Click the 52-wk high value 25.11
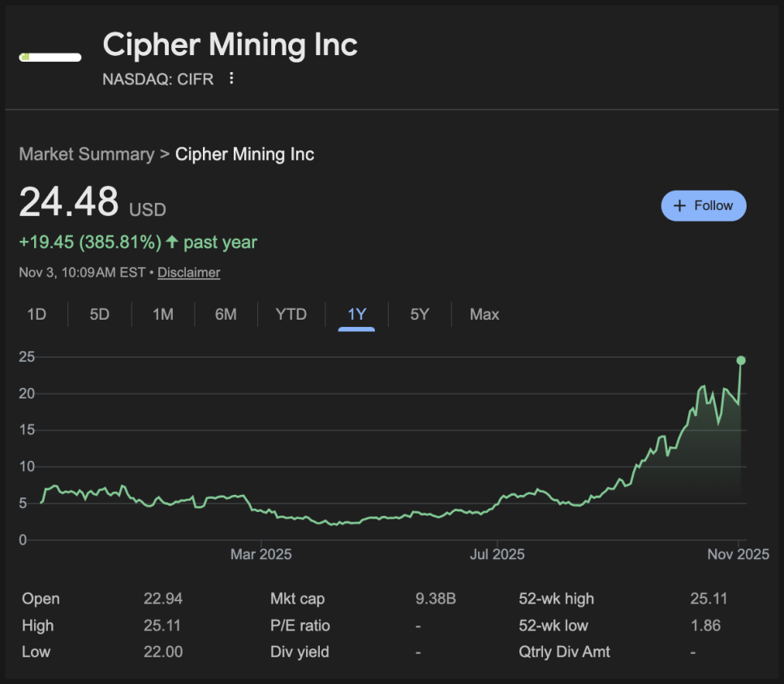The width and height of the screenshot is (784, 684). point(709,599)
